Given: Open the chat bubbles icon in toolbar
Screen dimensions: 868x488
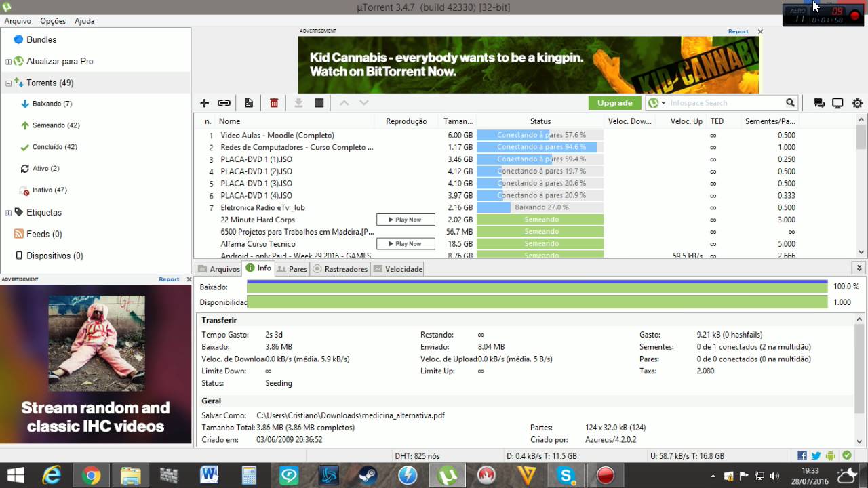Looking at the screenshot, I should click(x=818, y=103).
